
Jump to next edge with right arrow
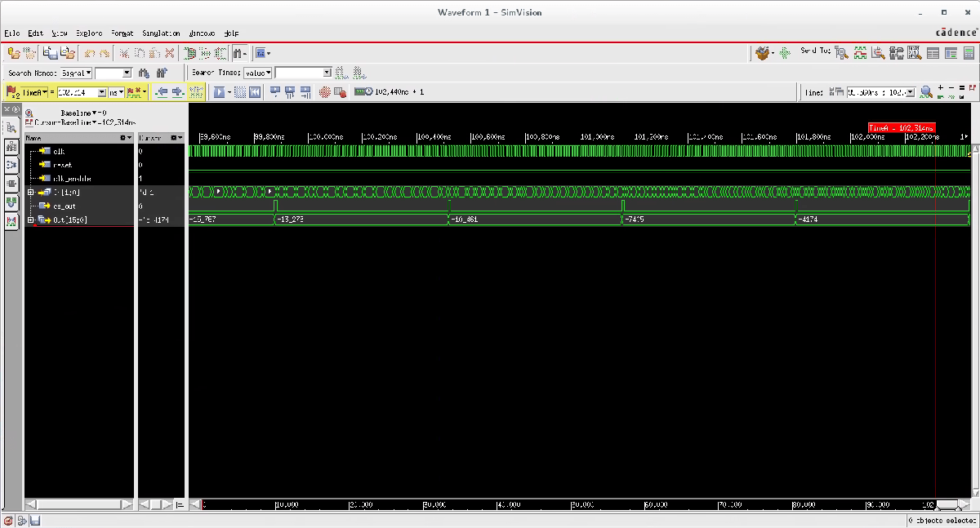pos(177,92)
